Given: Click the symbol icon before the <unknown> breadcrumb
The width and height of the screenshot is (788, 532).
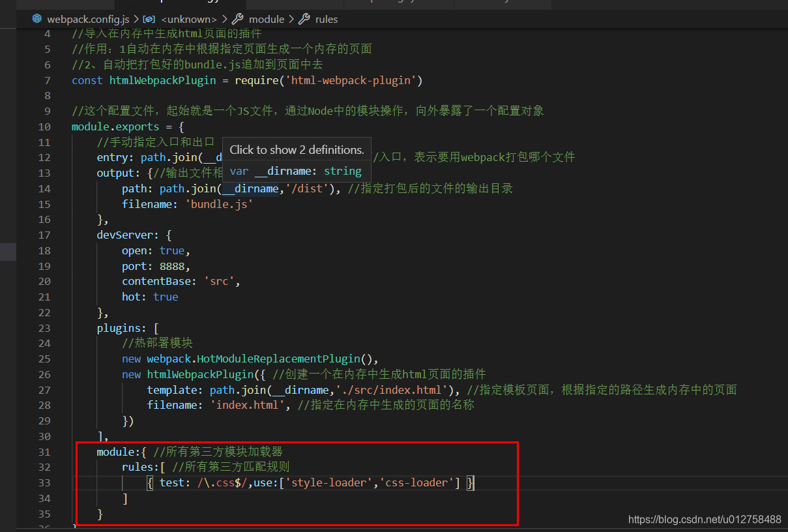Looking at the screenshot, I should click(149, 19).
